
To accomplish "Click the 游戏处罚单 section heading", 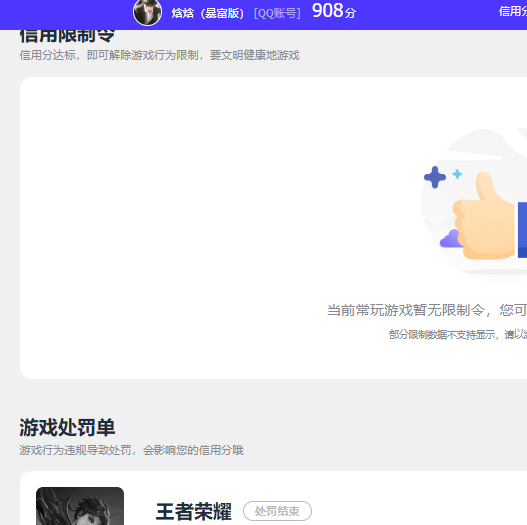I will pos(67,428).
